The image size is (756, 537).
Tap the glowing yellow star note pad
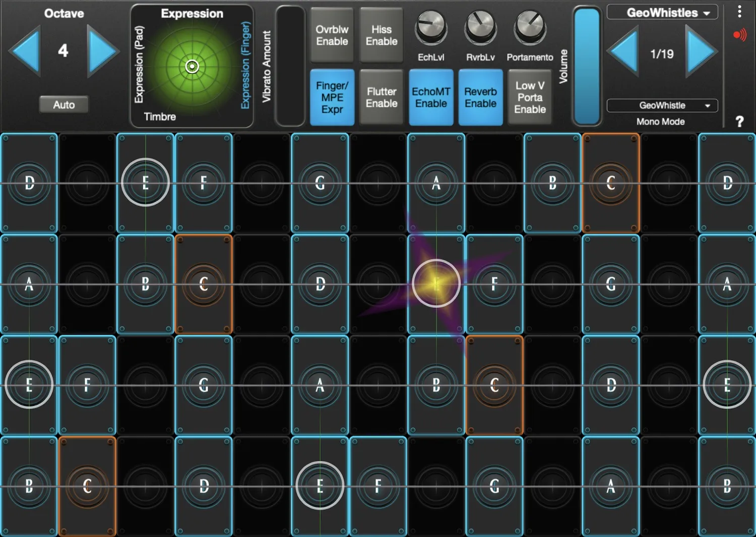click(436, 284)
